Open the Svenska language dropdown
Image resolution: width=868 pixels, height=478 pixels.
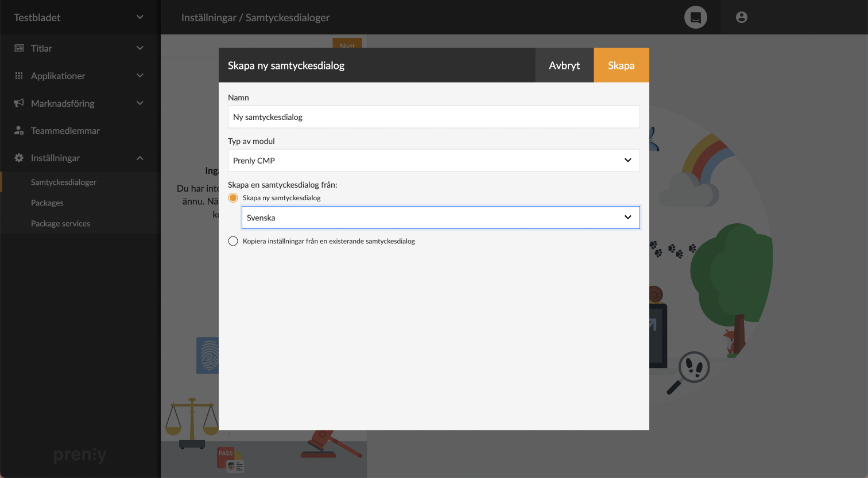click(x=440, y=217)
